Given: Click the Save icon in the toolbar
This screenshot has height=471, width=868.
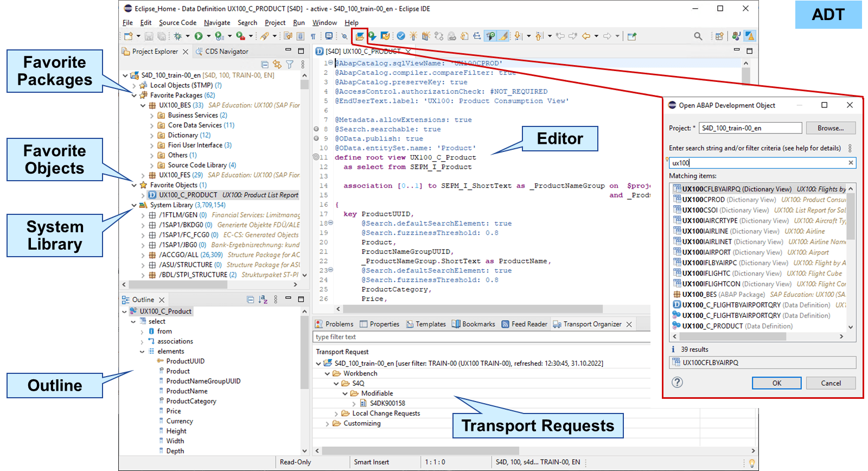Looking at the screenshot, I should tap(149, 36).
